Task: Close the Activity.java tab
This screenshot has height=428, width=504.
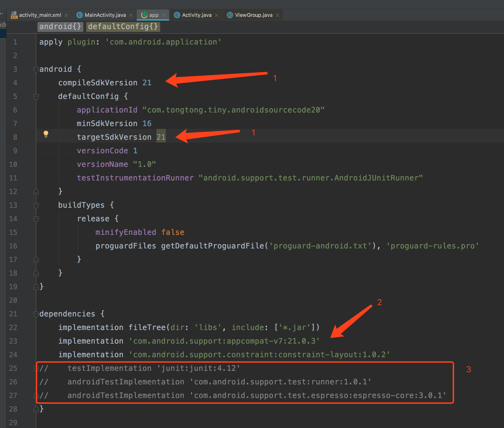Action: [217, 15]
